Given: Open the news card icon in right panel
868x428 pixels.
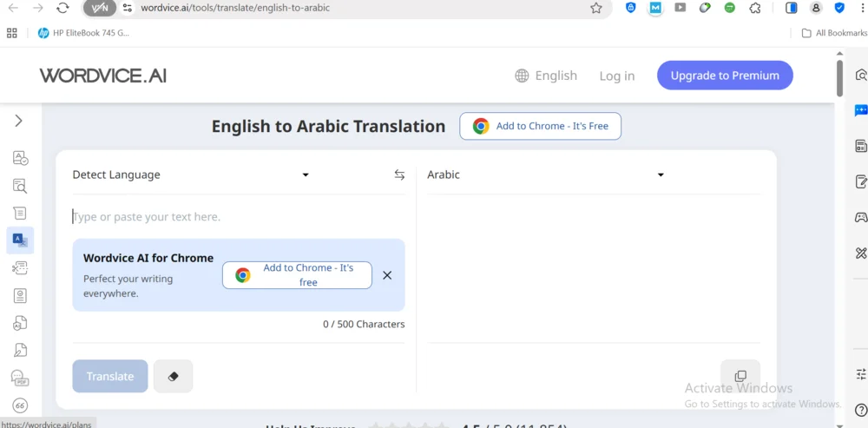Looking at the screenshot, I should pos(861,146).
